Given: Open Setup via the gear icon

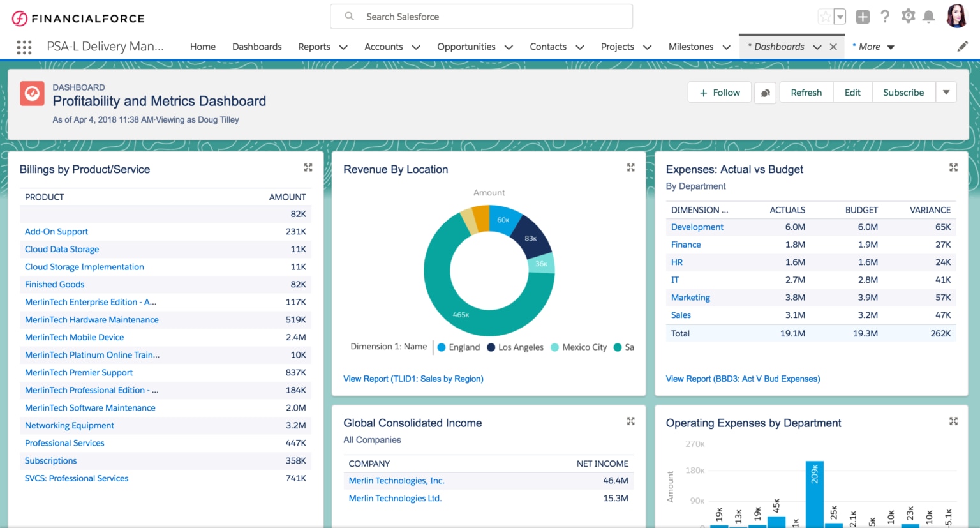Looking at the screenshot, I should pos(907,17).
